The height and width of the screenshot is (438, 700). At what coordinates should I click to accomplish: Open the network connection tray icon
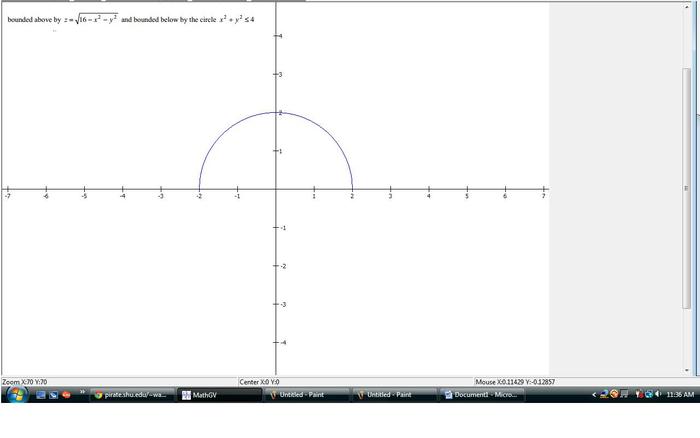[x=604, y=394]
